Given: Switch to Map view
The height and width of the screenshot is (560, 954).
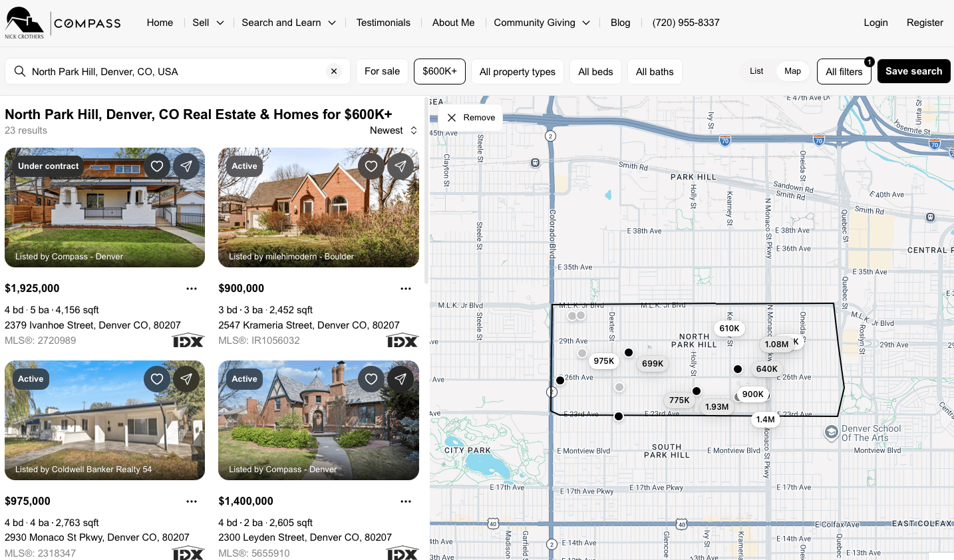Looking at the screenshot, I should tap(792, 71).
